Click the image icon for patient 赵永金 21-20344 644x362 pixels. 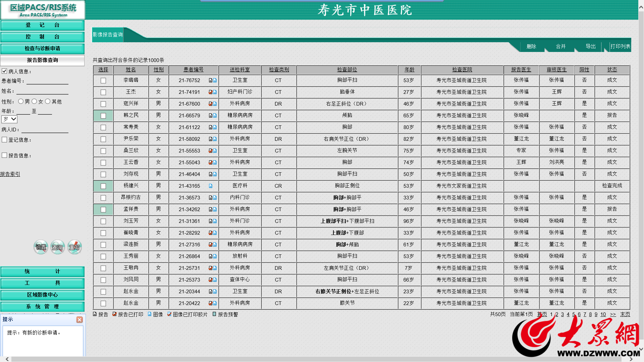(214, 292)
